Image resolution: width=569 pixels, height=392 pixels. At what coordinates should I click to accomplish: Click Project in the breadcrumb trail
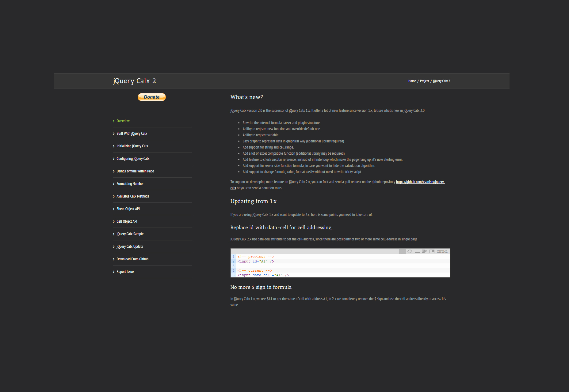(x=424, y=81)
